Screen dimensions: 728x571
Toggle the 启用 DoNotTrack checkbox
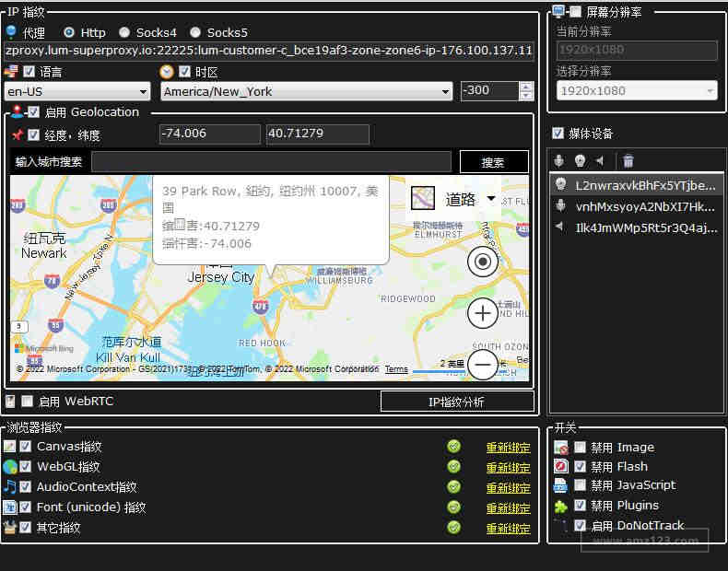(x=580, y=525)
